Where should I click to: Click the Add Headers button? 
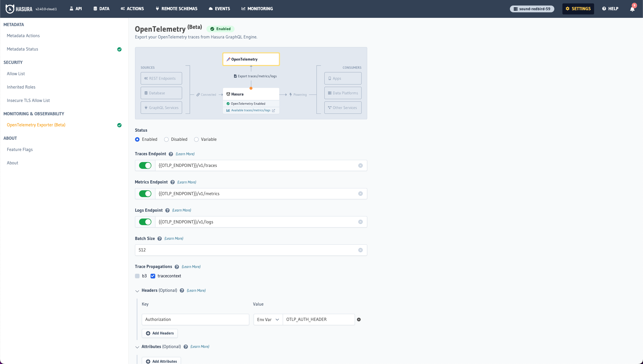click(x=160, y=333)
